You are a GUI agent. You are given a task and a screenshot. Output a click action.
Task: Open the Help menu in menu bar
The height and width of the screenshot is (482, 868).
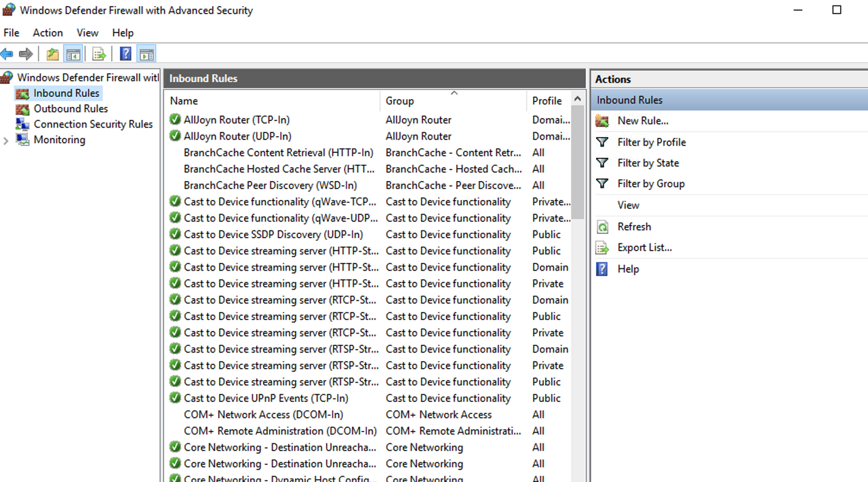tap(123, 33)
